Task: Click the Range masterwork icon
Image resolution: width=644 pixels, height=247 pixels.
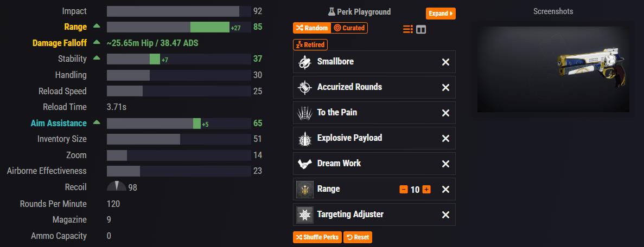Action: (x=305, y=189)
